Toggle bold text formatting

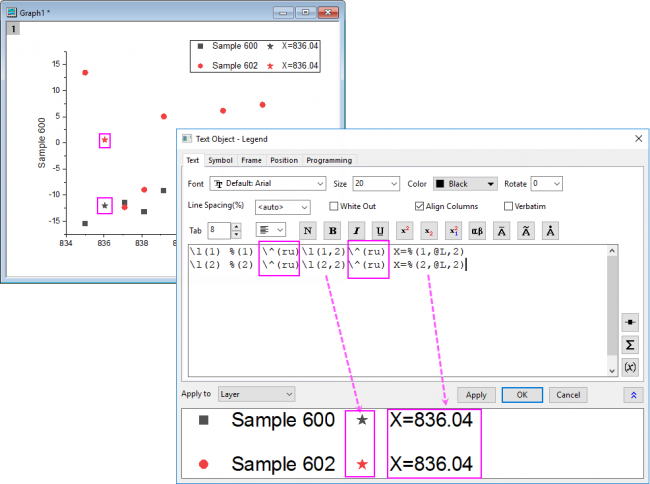click(x=332, y=230)
